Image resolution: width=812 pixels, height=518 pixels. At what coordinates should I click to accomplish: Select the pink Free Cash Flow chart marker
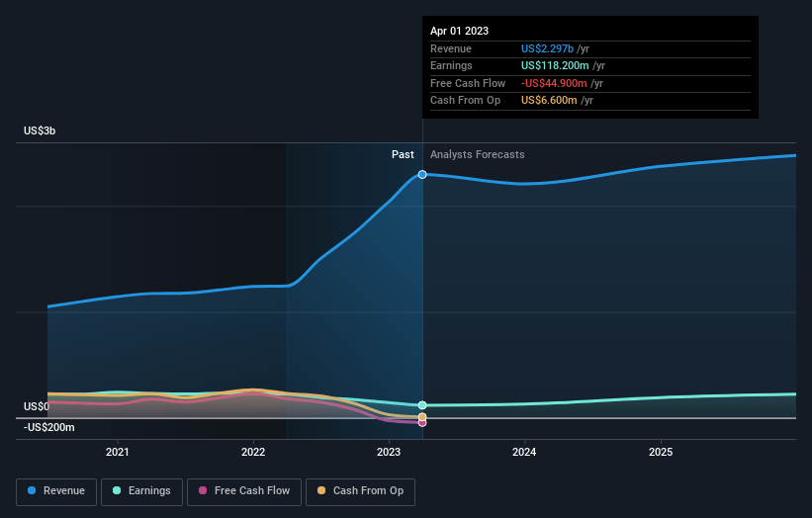tap(422, 422)
